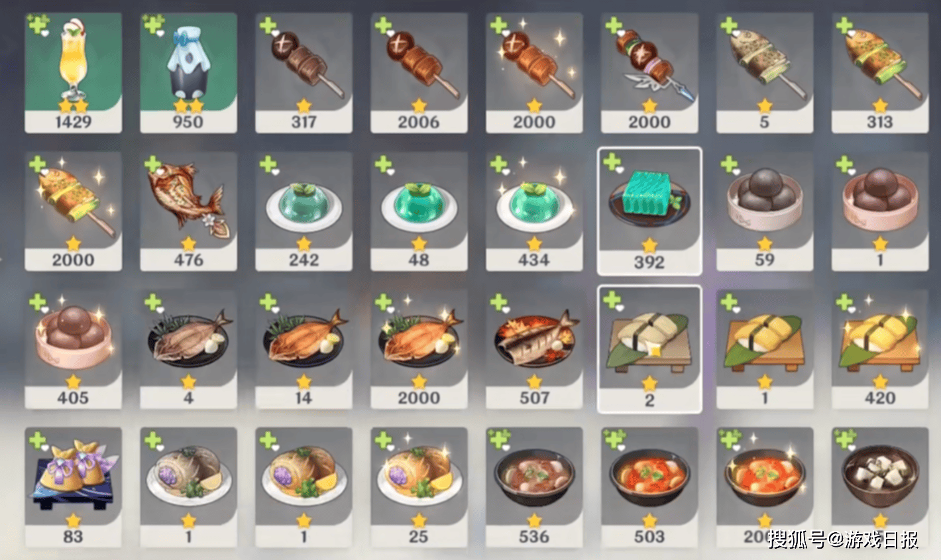Image resolution: width=941 pixels, height=560 pixels.
Task: Pick the grilled fish skewer with count 5
Action: (x=765, y=73)
